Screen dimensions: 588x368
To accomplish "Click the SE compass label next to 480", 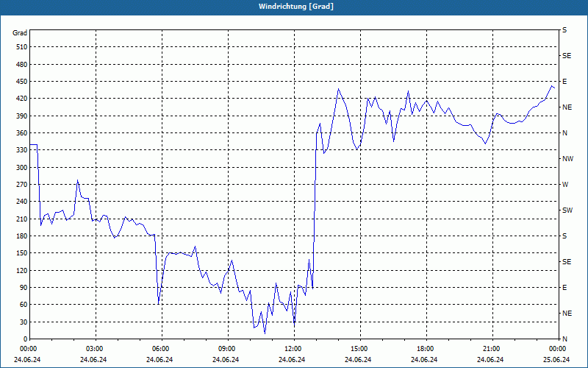I will (567, 56).
